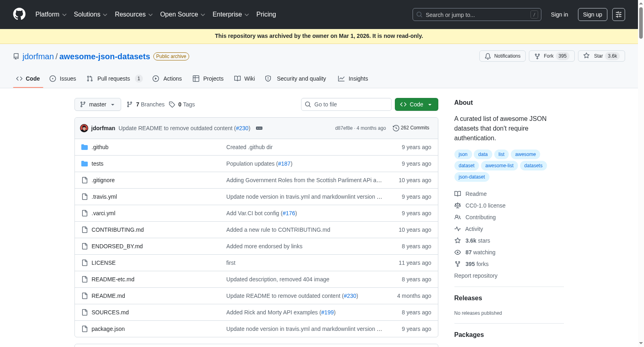This screenshot has height=347, width=644.
Task: Click the Sign up button
Action: click(592, 15)
